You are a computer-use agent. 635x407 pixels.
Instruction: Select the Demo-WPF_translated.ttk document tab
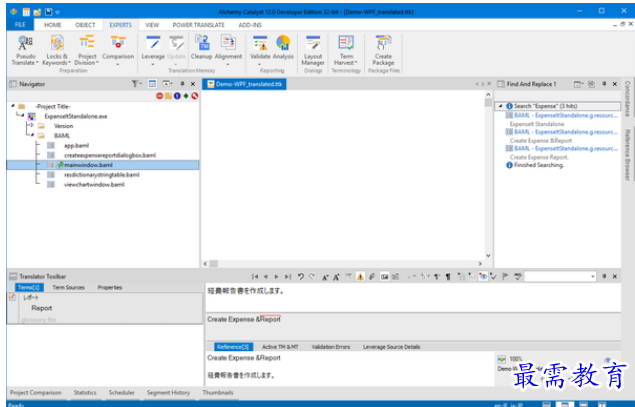(x=244, y=84)
